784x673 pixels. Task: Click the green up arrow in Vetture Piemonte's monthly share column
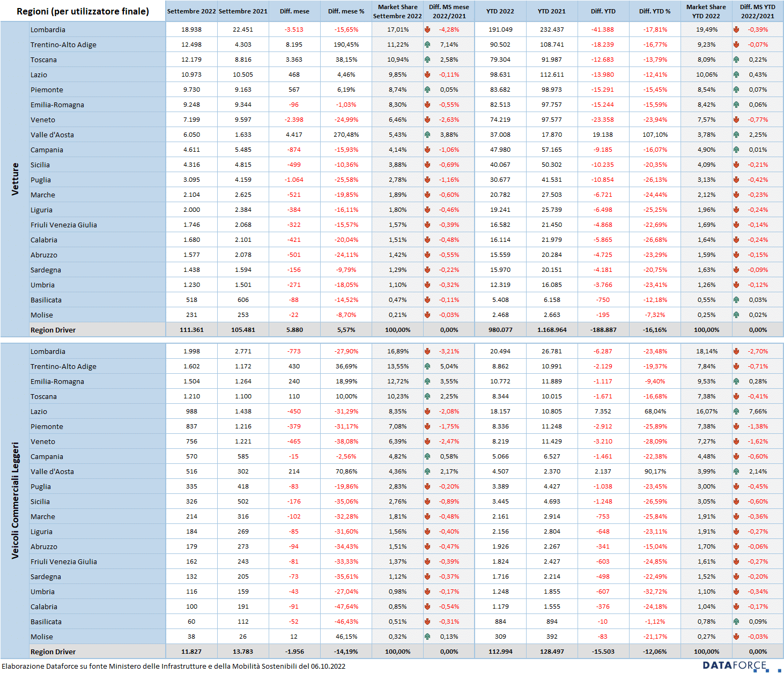427,90
